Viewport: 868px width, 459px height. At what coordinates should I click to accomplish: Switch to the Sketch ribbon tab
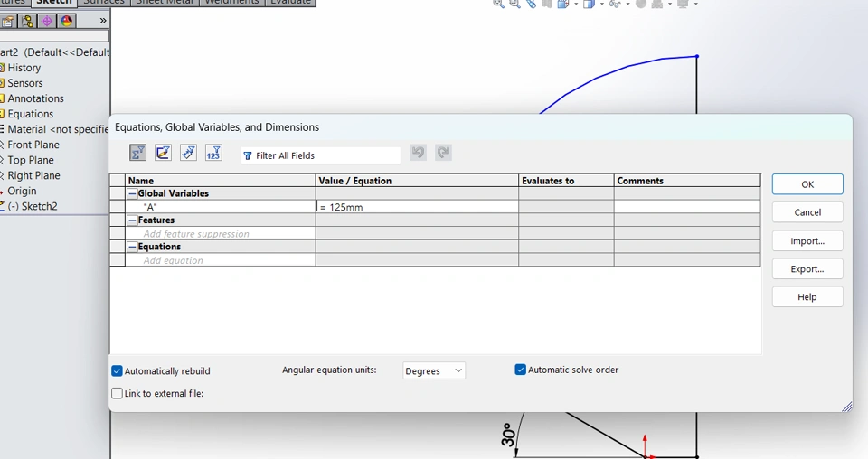click(x=54, y=3)
